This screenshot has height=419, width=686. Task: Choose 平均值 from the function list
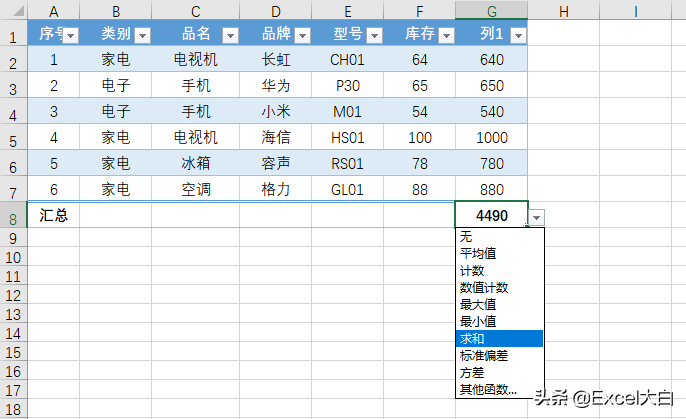(499, 253)
